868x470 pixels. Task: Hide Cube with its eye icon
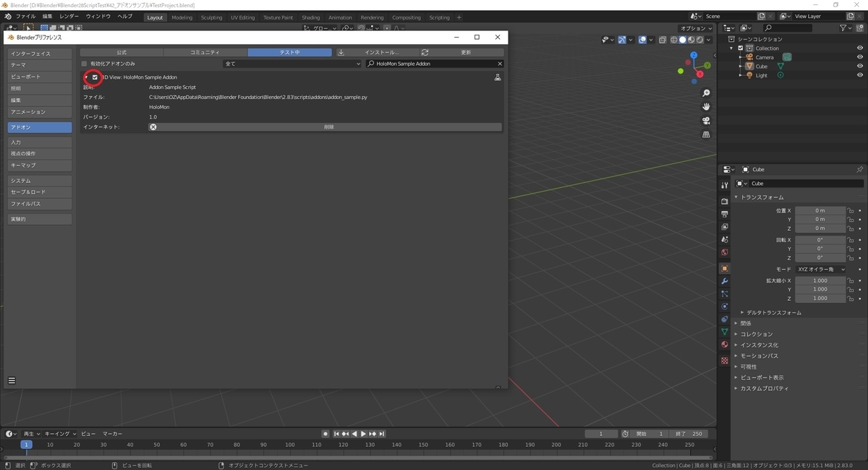(x=860, y=67)
